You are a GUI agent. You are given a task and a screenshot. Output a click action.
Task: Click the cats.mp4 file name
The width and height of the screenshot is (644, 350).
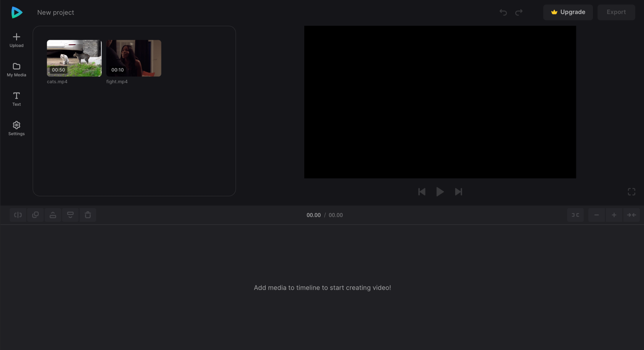[57, 82]
